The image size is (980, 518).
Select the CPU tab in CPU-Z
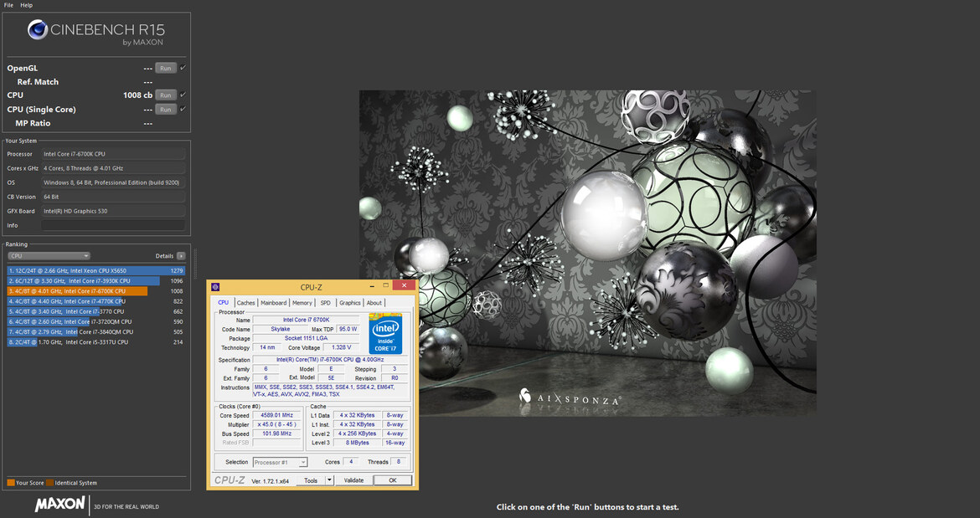223,303
